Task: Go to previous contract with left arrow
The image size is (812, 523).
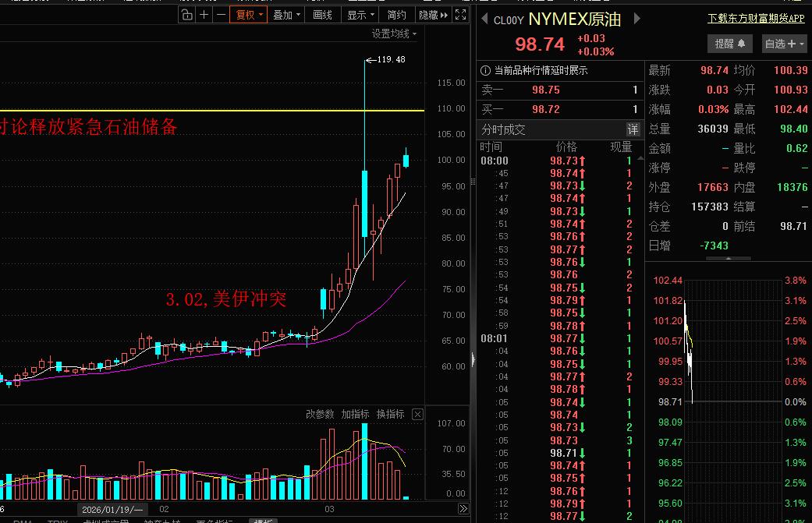Action: (484, 19)
